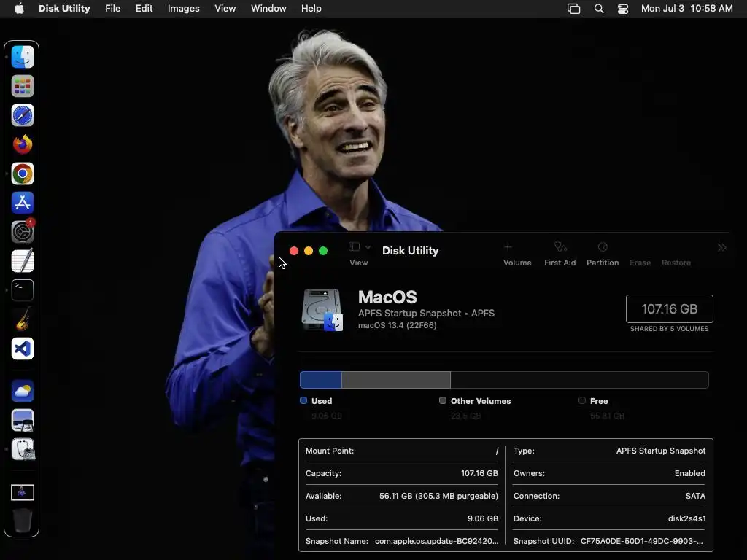Click the Snapshot UUID value CF75A0DE

[x=641, y=541]
